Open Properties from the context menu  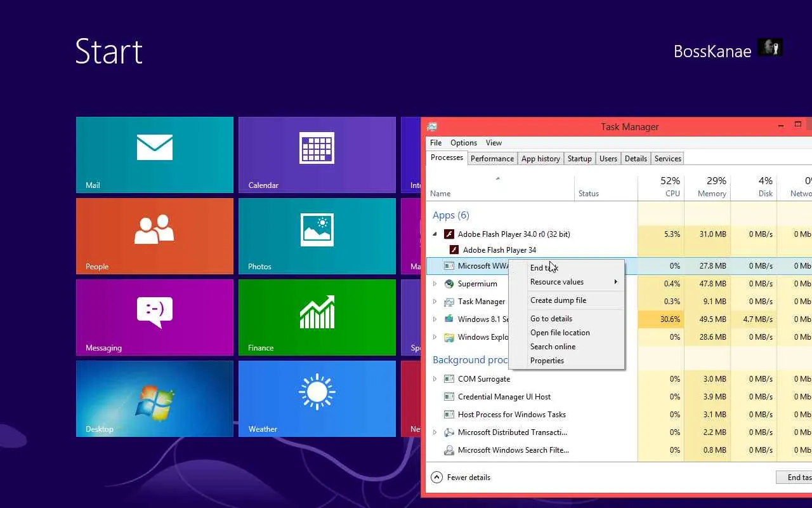tap(567, 361)
